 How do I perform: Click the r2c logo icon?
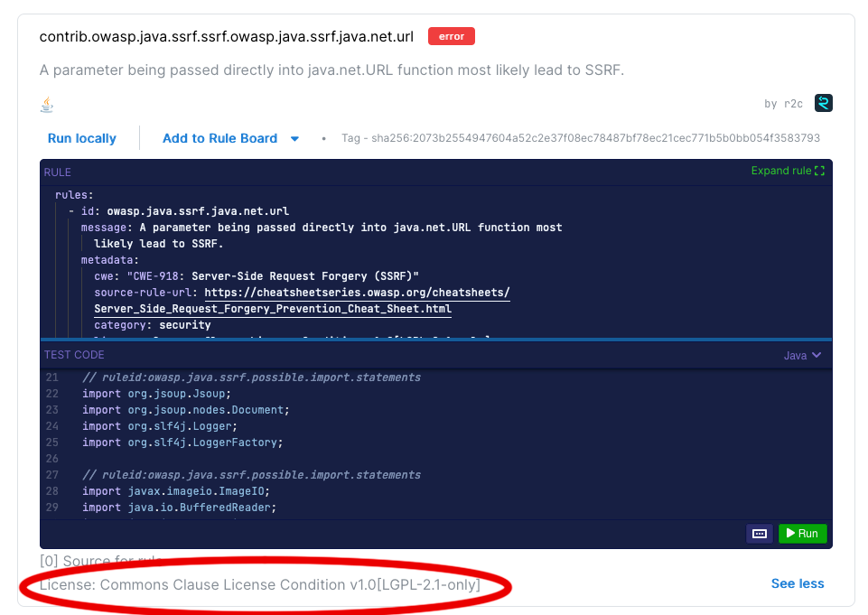[822, 103]
